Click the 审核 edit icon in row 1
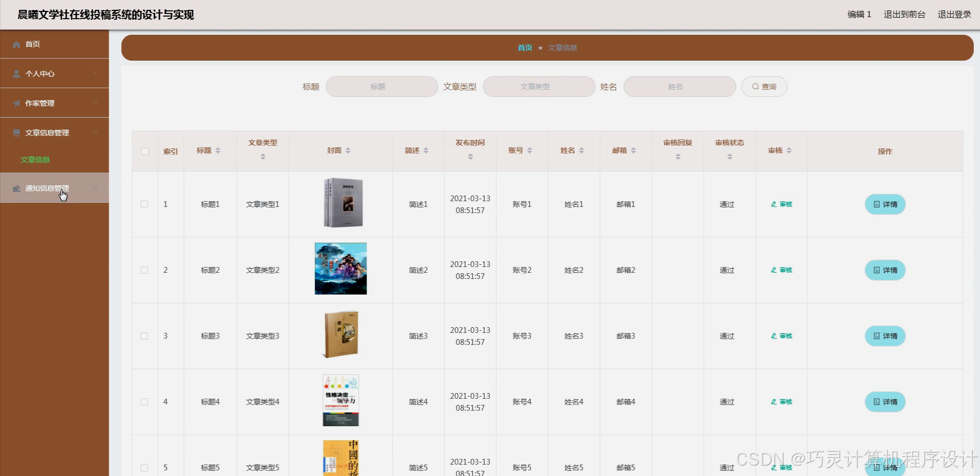980x476 pixels. (x=774, y=204)
